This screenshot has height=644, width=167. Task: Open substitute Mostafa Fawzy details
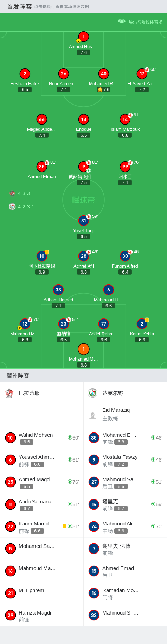tap(125, 460)
